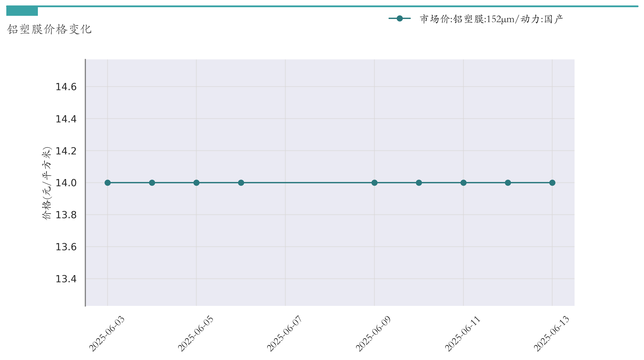
Task: Click the chart title 铝塑膜价格变化
Action: tap(49, 29)
